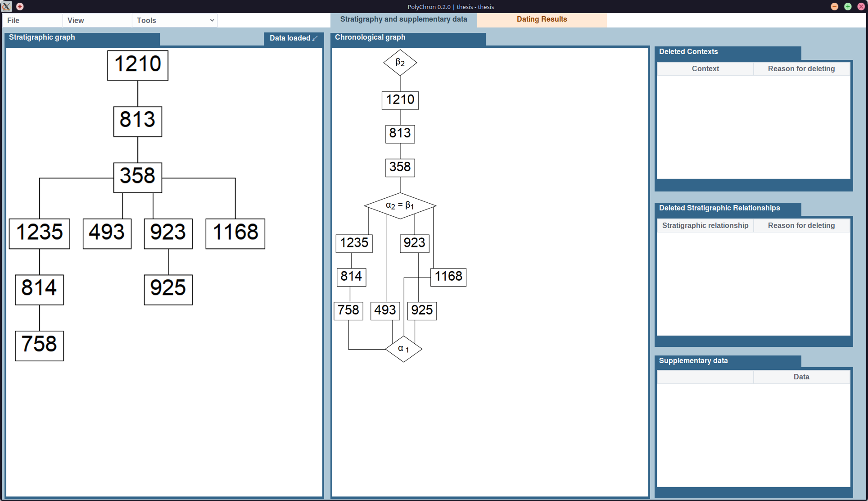Click Deleted Stratigraphic Relationships panel title
Image resolution: width=868 pixels, height=501 pixels.
(x=719, y=208)
